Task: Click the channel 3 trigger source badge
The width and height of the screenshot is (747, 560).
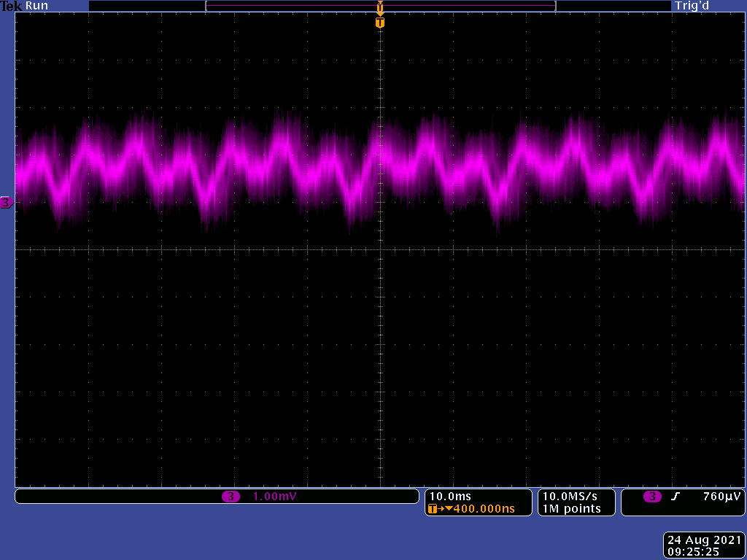Action: (x=652, y=497)
